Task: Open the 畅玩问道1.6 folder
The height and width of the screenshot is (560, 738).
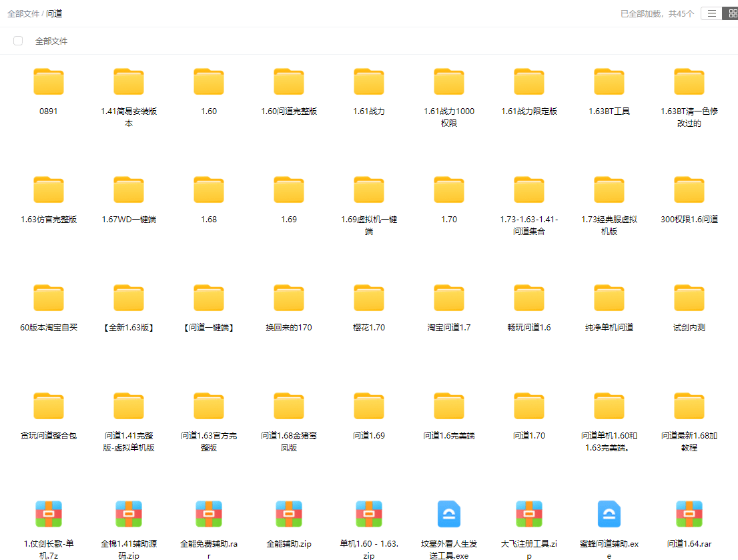Action: coord(529,298)
